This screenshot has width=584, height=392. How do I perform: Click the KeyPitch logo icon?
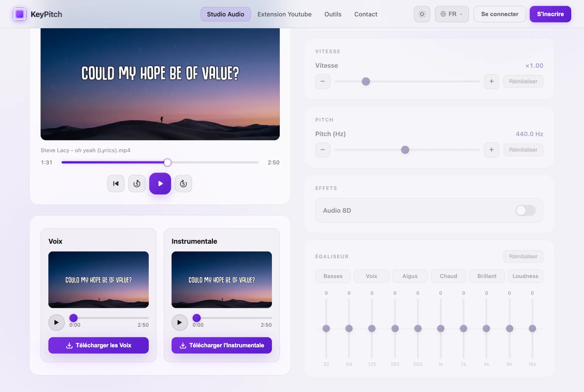click(x=19, y=14)
